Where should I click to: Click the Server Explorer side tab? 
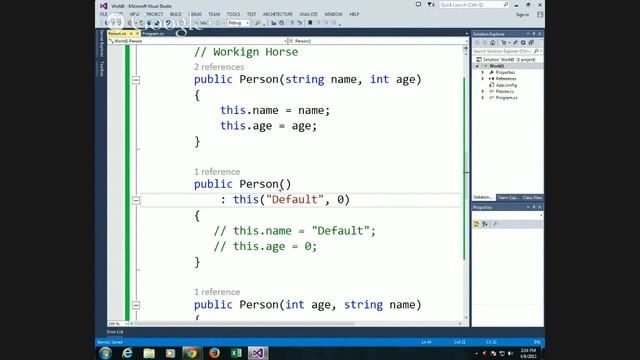tap(101, 43)
